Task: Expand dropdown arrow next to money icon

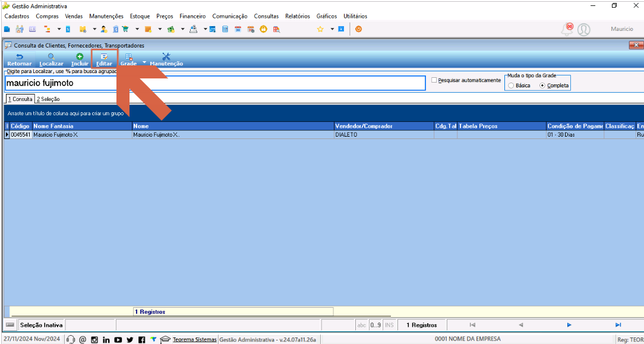Action: pos(183,29)
